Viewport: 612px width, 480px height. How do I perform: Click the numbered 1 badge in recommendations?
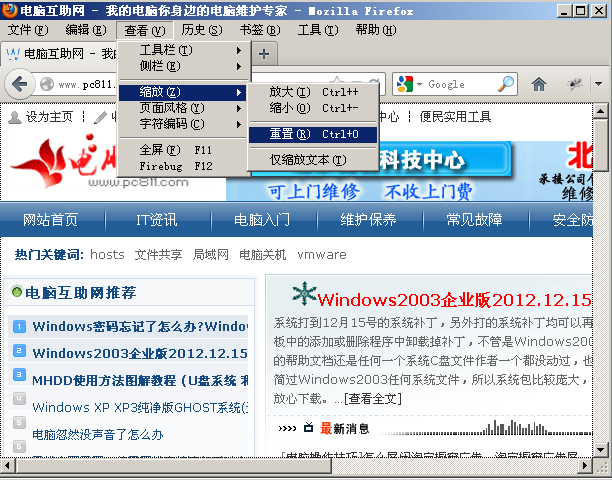click(19, 326)
